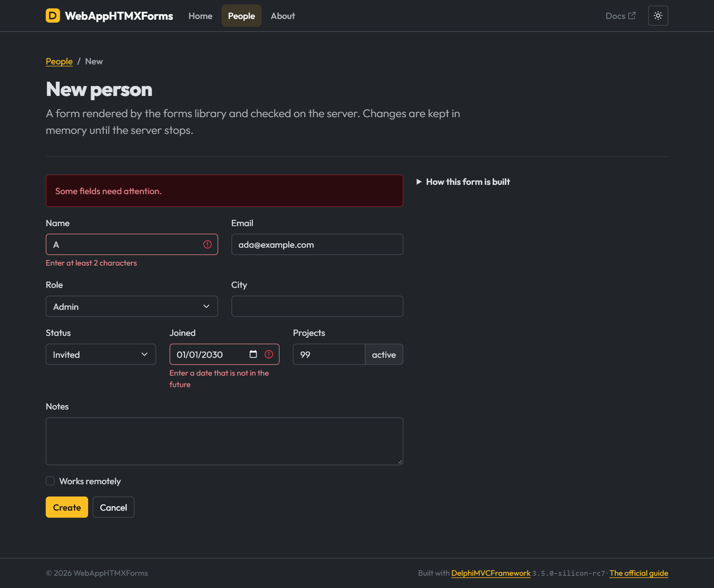Open the Docs link in the header
714x588 pixels.
(x=620, y=16)
